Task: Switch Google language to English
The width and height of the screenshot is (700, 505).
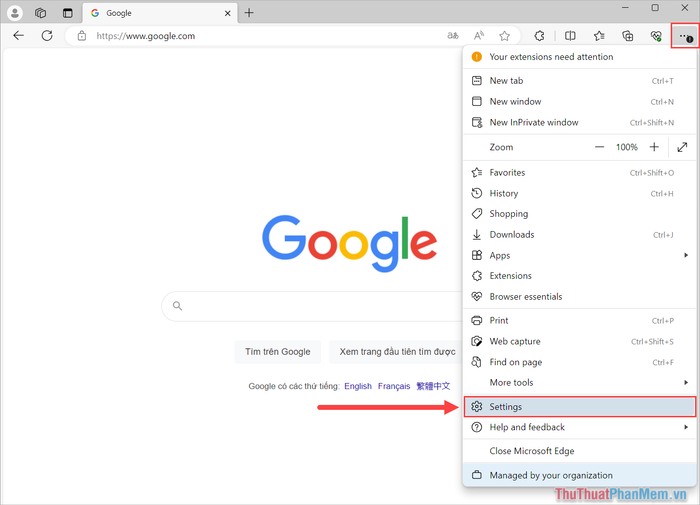Action: (358, 386)
